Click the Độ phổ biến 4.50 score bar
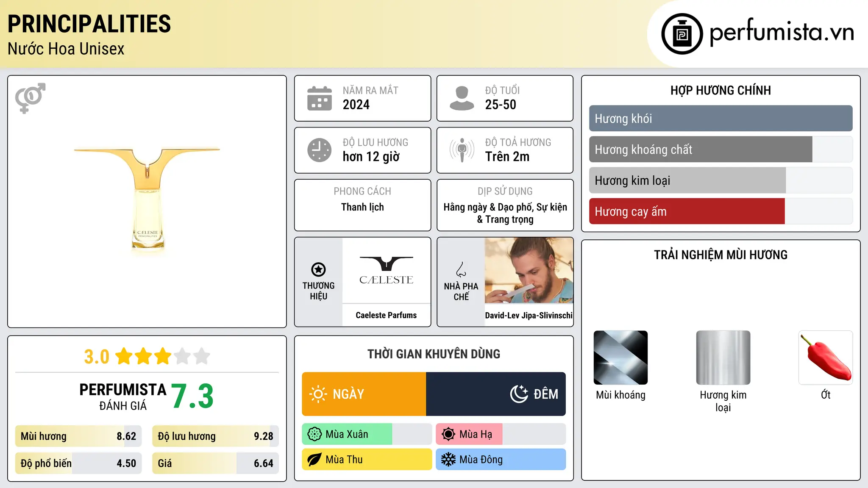 (x=78, y=463)
